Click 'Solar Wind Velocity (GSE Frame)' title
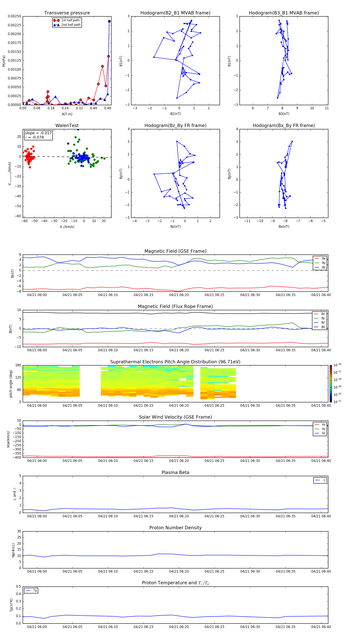The height and width of the screenshot is (644, 351). click(175, 417)
